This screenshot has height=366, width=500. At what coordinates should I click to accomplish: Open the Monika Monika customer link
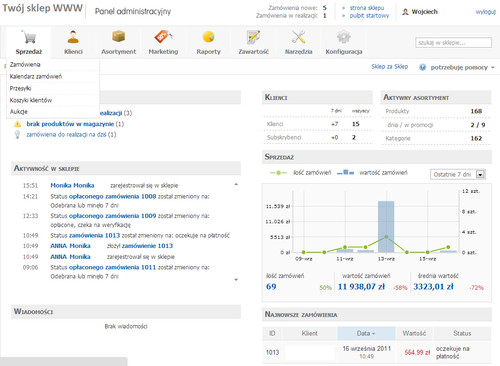pos(72,185)
